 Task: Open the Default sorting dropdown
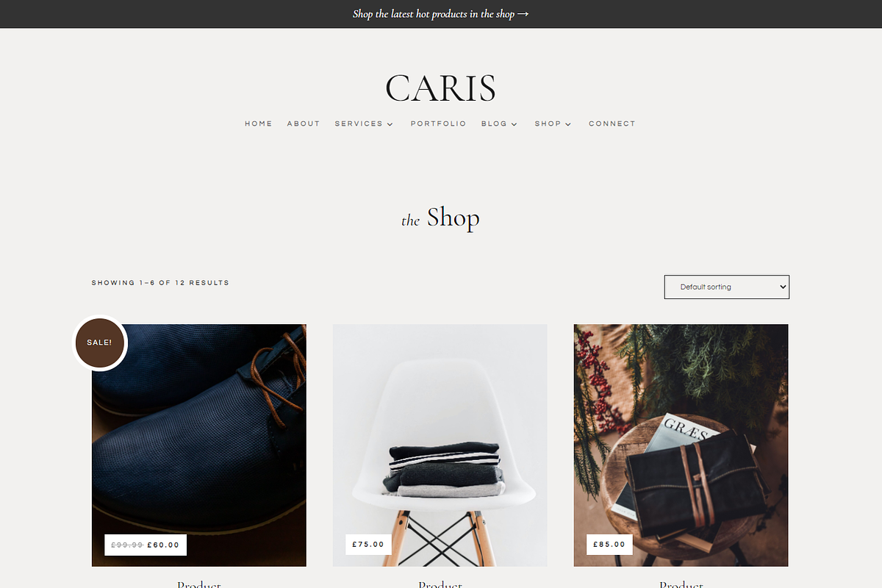click(x=727, y=287)
